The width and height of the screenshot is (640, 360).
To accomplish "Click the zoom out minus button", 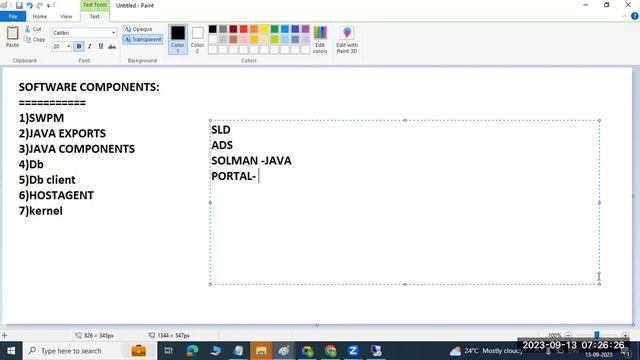I will pos(568,335).
